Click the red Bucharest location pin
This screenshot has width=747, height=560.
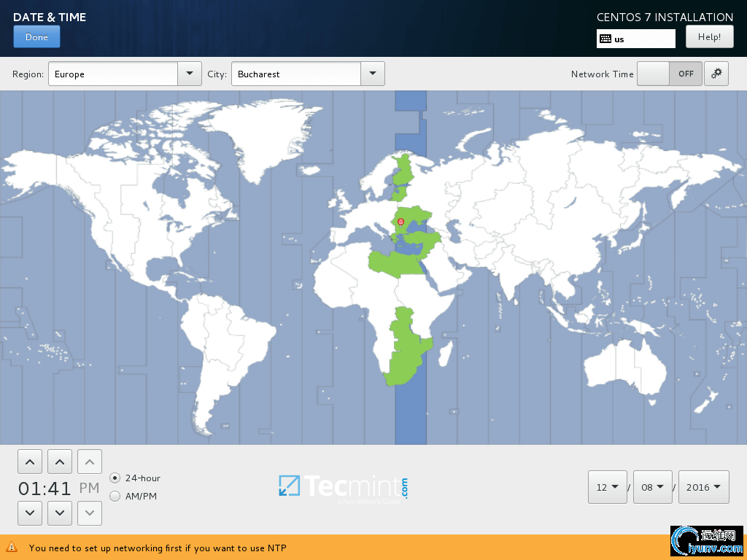400,222
